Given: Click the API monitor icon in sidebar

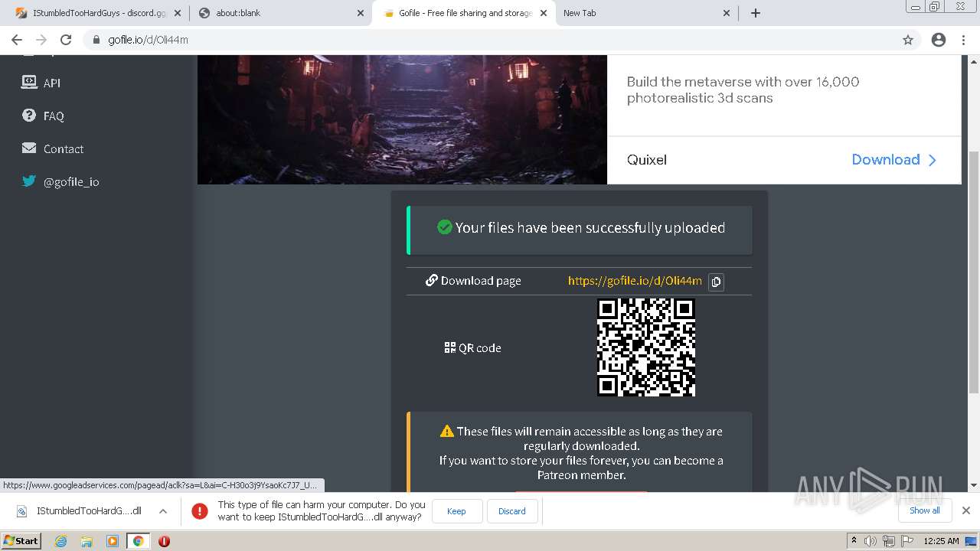Looking at the screenshot, I should [29, 82].
